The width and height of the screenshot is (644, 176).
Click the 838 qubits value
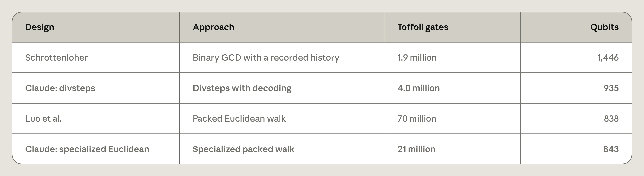(611, 118)
